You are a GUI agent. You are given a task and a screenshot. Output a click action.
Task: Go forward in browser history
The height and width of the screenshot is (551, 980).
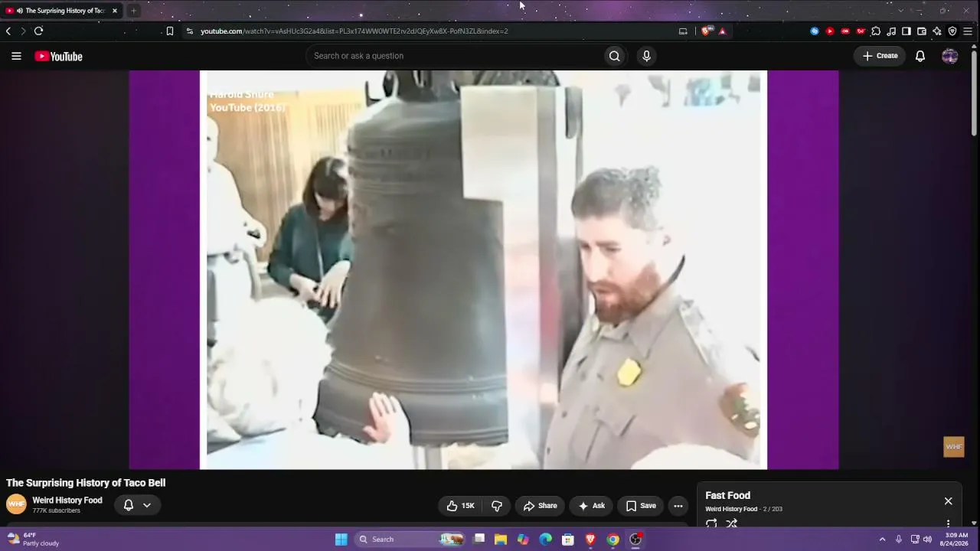click(x=23, y=31)
